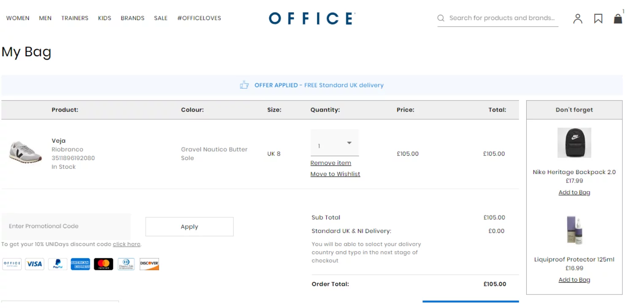The image size is (644, 308).
Task: Click the £0.00 delivery amount
Action: point(497,231)
